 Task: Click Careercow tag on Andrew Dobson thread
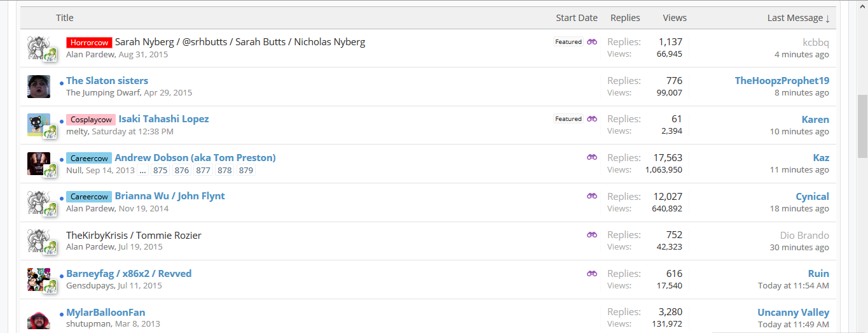(89, 158)
